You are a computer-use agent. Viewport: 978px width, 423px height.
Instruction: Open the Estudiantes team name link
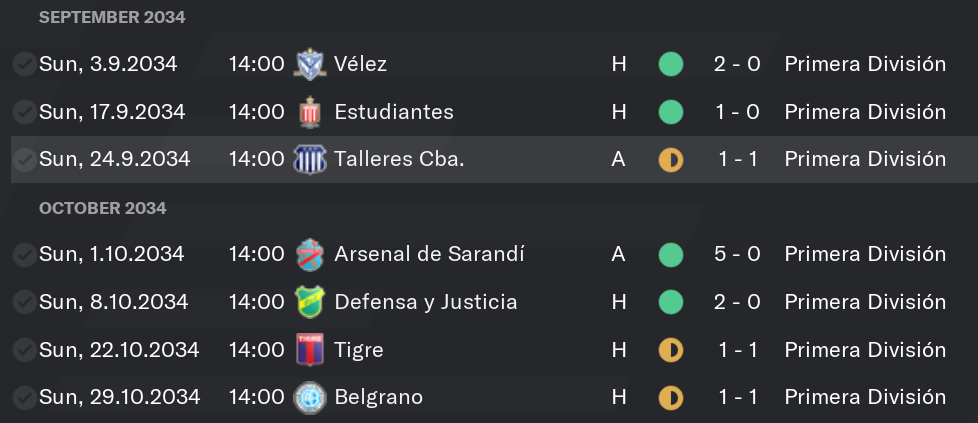coord(394,112)
